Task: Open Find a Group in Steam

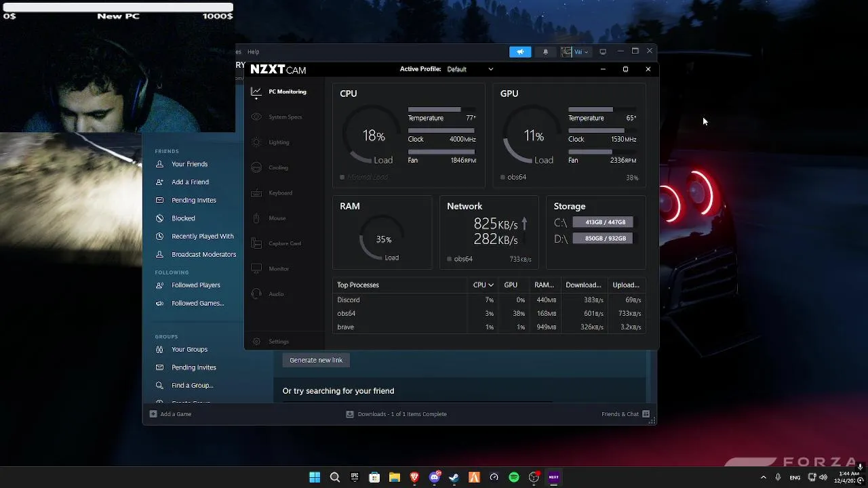Action: tap(192, 385)
